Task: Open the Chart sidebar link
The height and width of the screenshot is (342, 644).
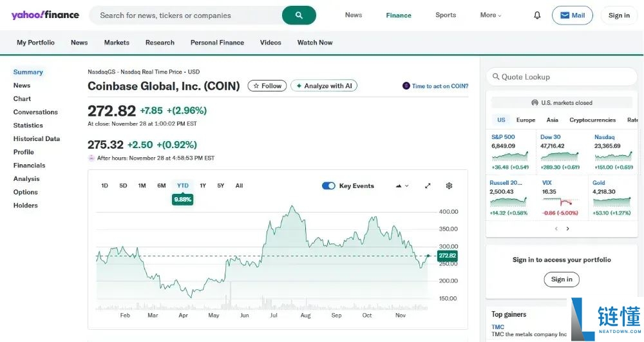Action: click(x=22, y=99)
